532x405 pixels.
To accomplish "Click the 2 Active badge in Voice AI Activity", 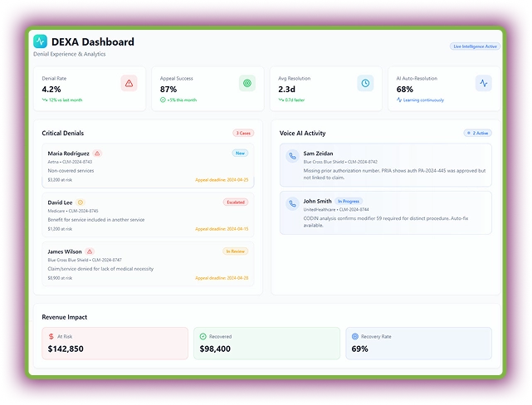I will [x=478, y=133].
